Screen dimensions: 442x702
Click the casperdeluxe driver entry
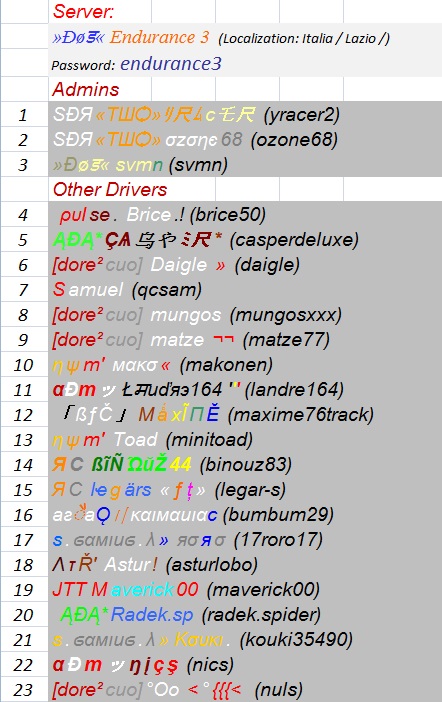(245, 240)
